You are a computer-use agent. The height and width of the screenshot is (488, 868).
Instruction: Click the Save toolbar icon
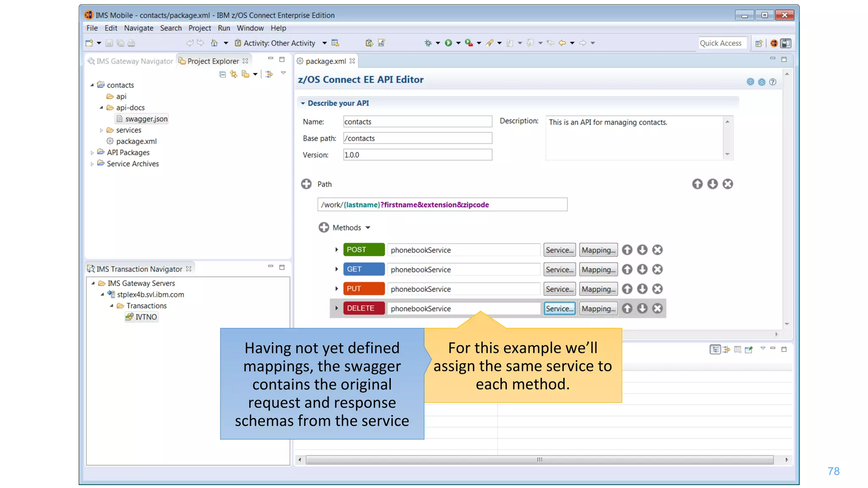[109, 43]
